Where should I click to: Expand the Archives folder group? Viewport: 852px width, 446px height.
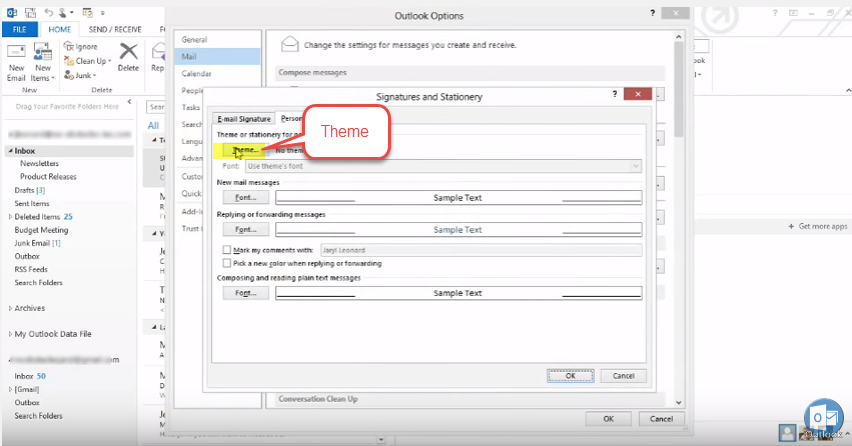point(10,308)
